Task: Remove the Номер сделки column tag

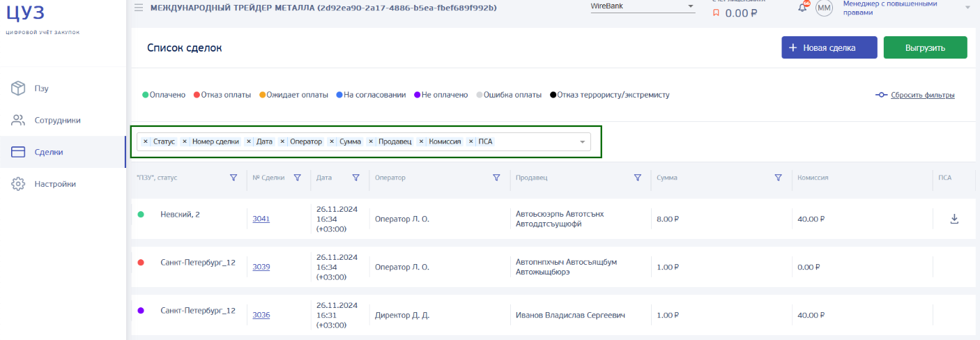Action: point(185,141)
